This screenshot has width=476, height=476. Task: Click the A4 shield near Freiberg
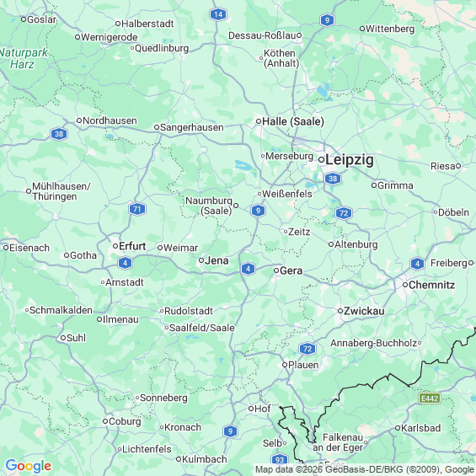click(x=417, y=264)
